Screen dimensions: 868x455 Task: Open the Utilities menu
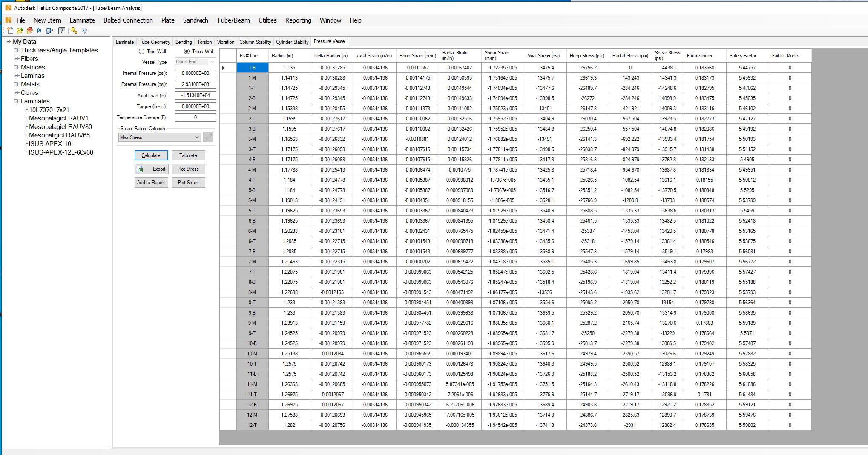pyautogui.click(x=267, y=20)
